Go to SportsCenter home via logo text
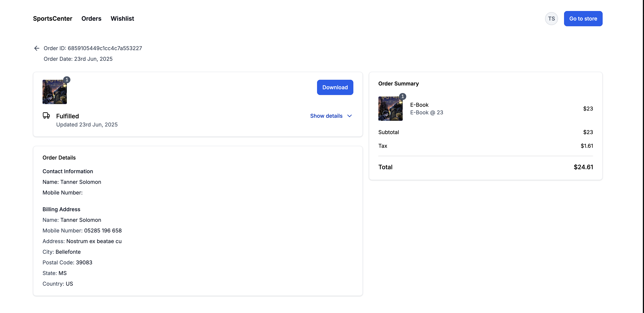644x313 pixels. [x=53, y=18]
